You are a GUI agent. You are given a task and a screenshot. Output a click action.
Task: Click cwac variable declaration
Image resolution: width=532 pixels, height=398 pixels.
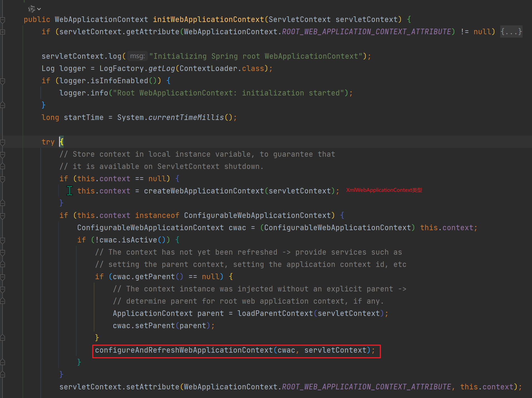(237, 228)
